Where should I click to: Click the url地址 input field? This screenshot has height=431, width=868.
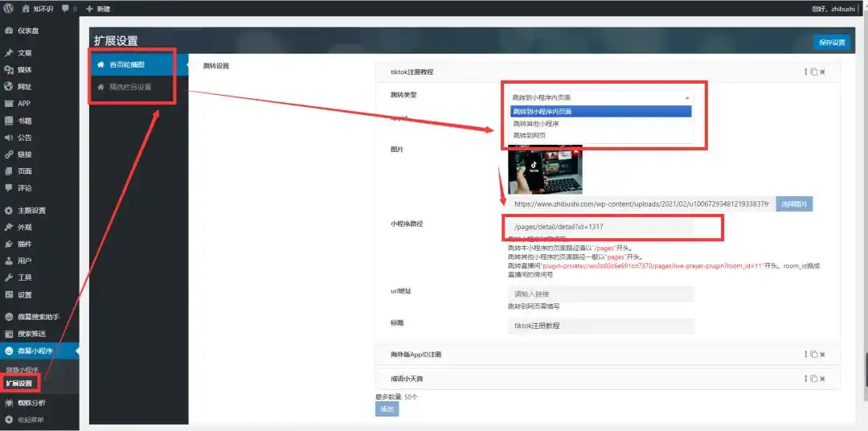(600, 294)
